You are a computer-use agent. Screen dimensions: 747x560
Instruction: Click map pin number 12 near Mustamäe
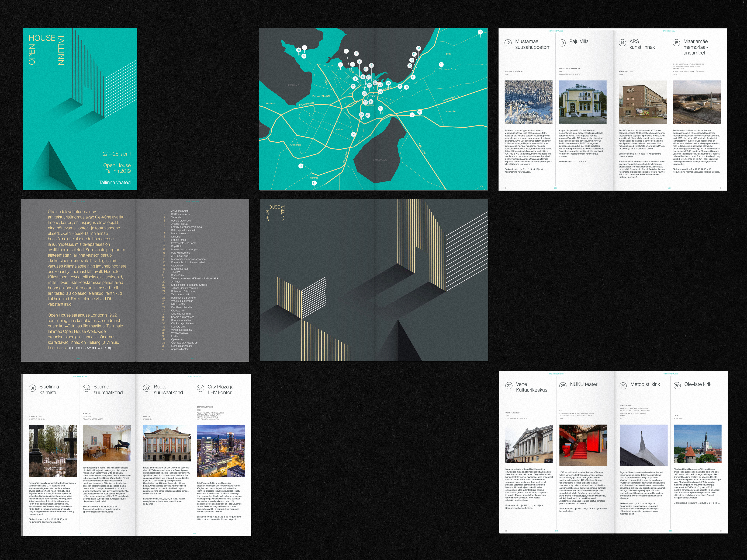[x=300, y=166]
